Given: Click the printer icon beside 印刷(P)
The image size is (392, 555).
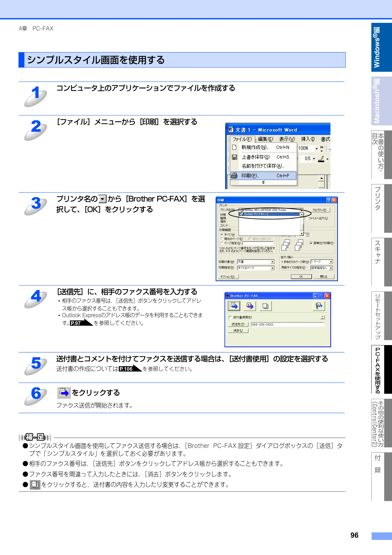Looking at the screenshot, I should coord(234,175).
